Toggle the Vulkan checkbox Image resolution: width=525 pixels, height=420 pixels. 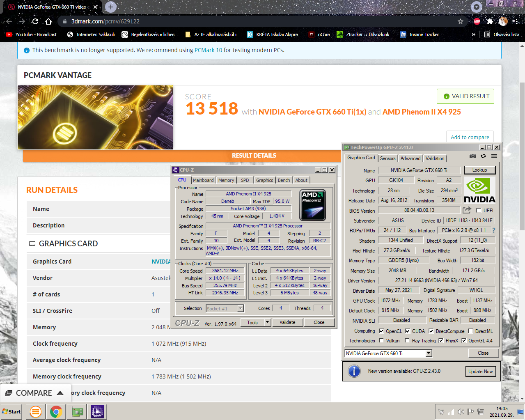click(x=381, y=340)
